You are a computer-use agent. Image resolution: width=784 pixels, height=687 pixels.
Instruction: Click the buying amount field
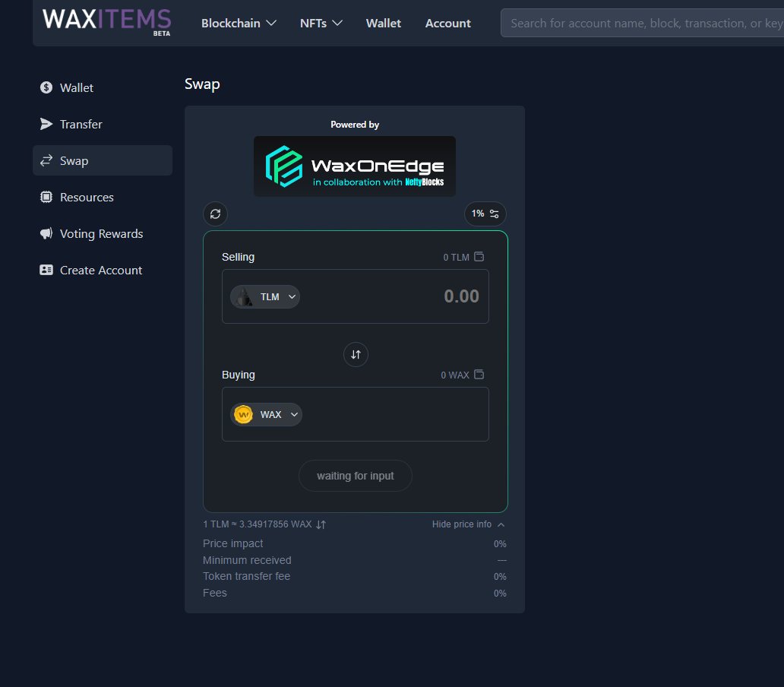(356, 414)
